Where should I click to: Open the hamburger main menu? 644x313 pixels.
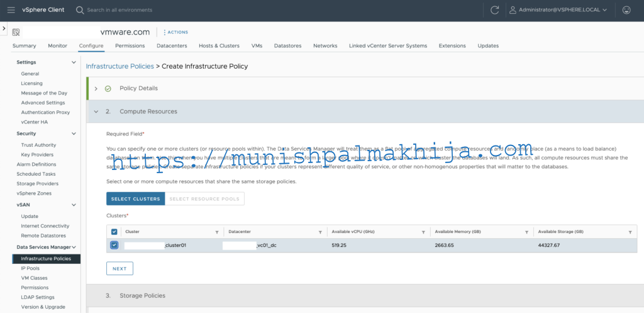[x=11, y=10]
